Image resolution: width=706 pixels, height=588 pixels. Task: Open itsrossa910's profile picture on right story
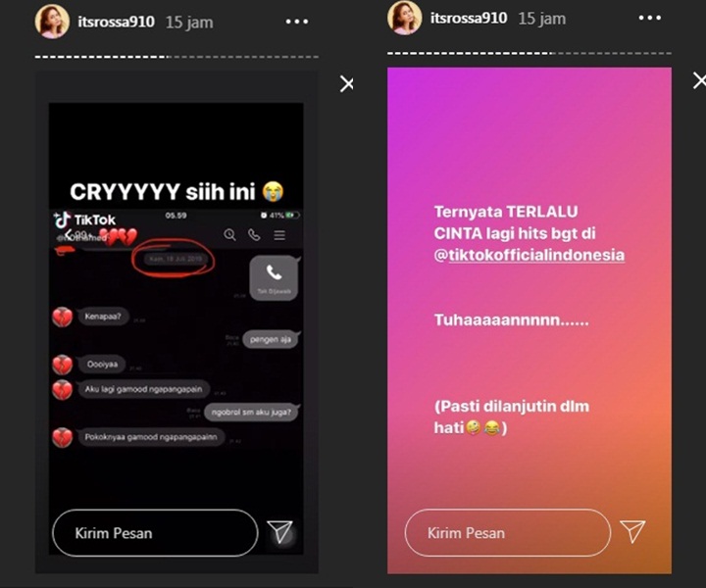[405, 18]
